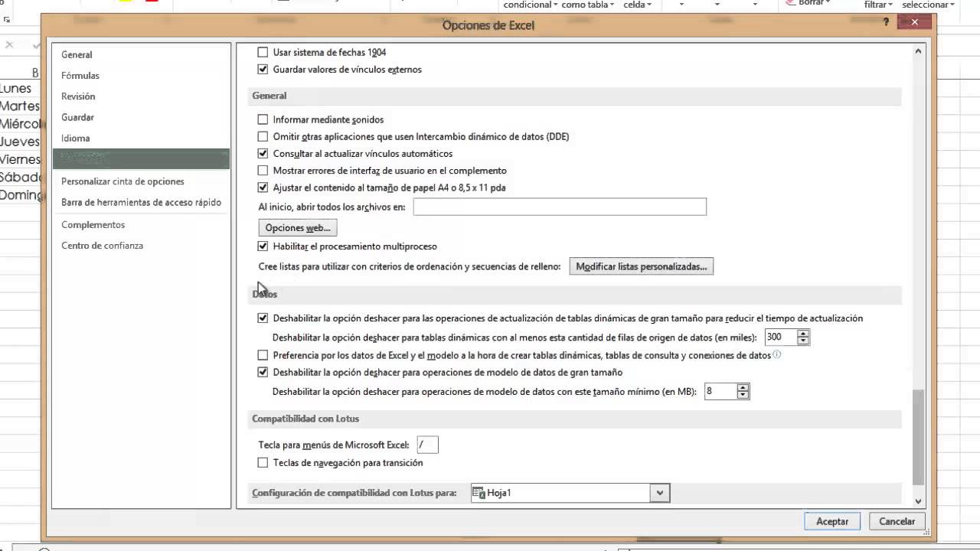Confirm with the Aceptar button

click(832, 521)
